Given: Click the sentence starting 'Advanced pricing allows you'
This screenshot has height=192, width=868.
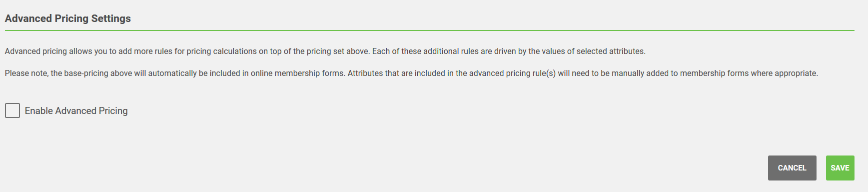Looking at the screenshot, I should pyautogui.click(x=325, y=51).
